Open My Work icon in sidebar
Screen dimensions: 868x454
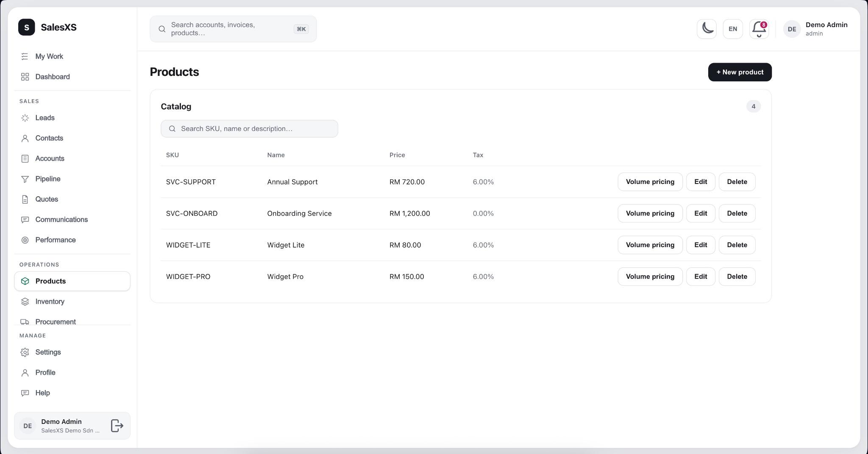click(x=25, y=56)
